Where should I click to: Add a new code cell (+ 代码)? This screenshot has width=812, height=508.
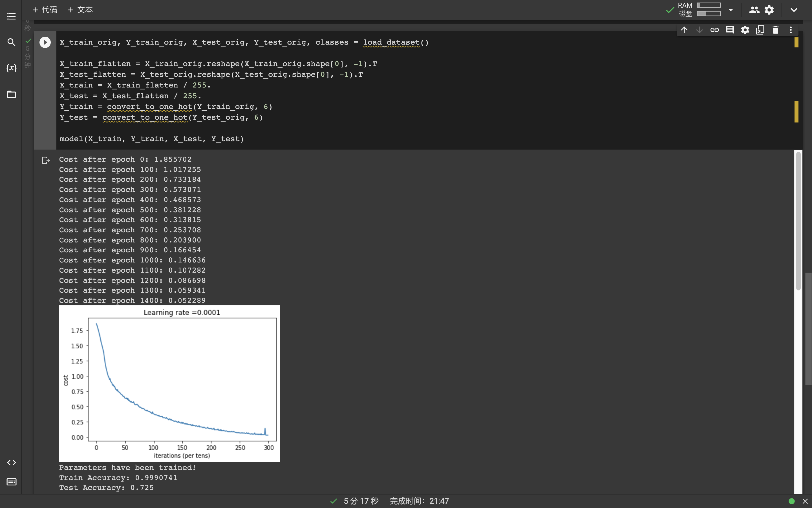point(45,10)
